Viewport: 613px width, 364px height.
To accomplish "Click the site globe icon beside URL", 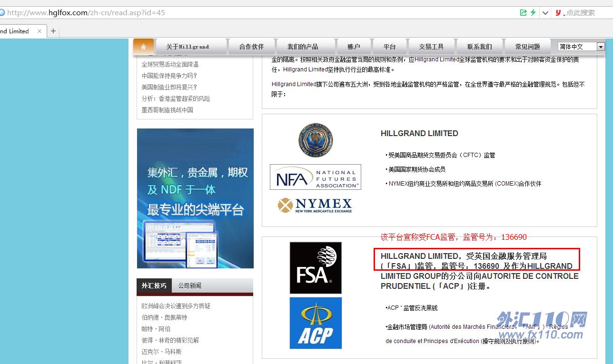I will point(2,13).
